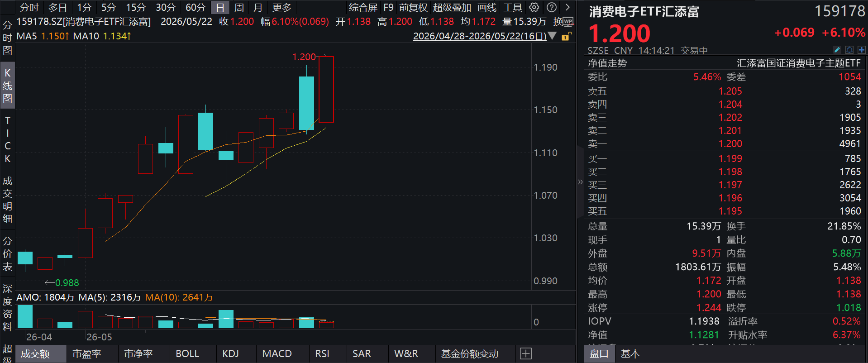
Task: Select the 15分 period
Action: click(136, 7)
